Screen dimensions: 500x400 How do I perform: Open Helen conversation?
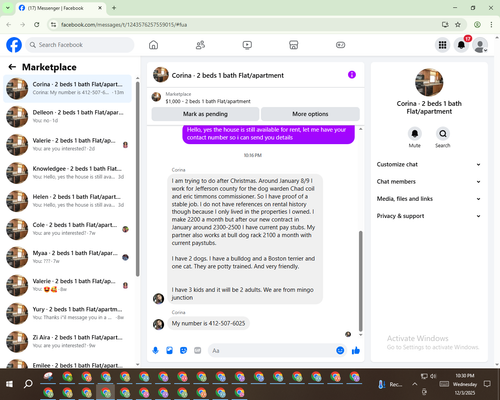[67, 201]
